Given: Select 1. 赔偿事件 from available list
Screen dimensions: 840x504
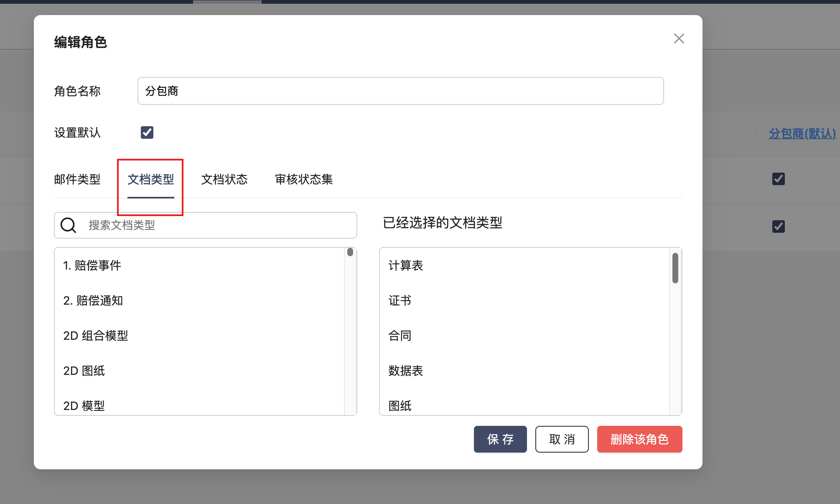Looking at the screenshot, I should 92,265.
